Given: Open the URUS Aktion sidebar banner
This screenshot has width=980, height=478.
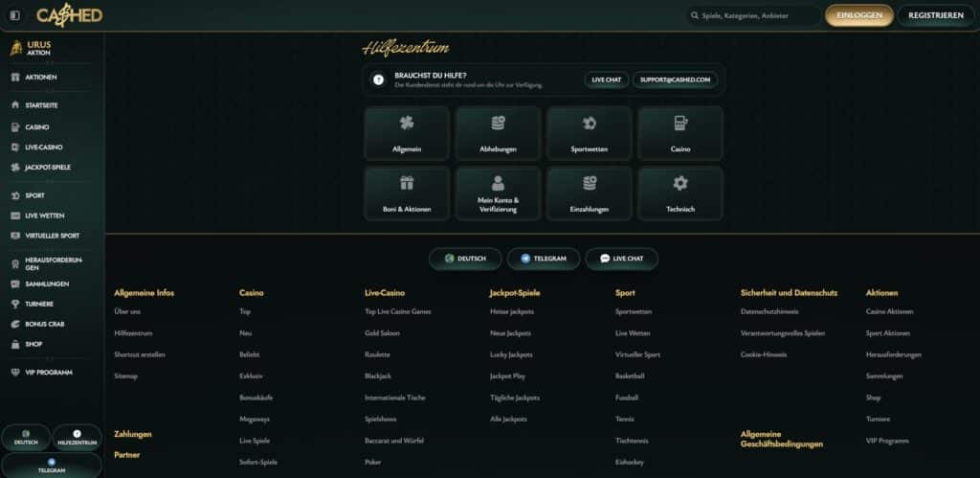Looking at the screenshot, I should click(x=38, y=48).
